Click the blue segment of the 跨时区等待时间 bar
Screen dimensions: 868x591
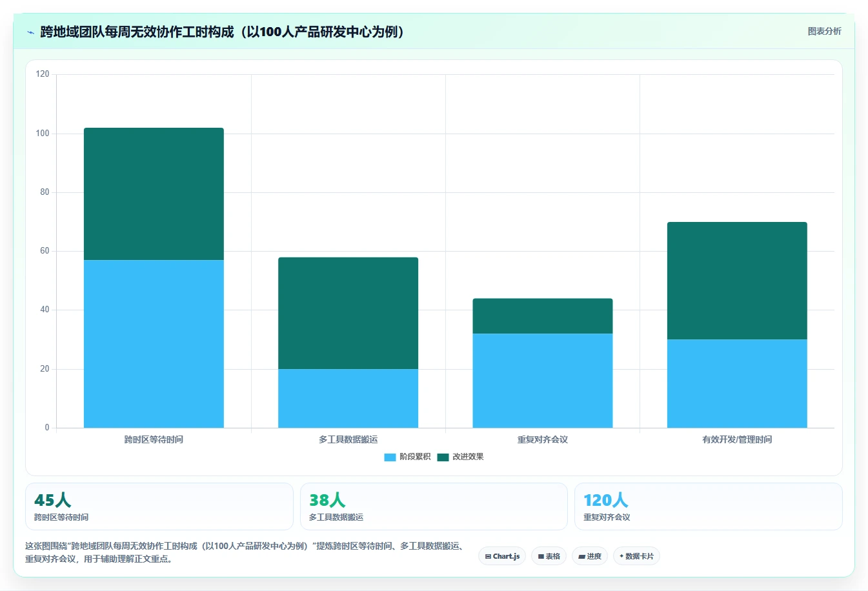point(154,344)
